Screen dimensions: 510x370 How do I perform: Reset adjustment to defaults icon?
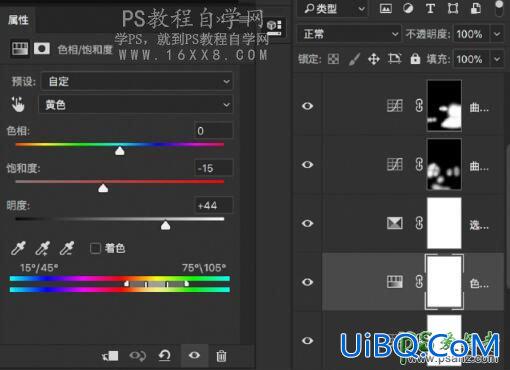164,356
